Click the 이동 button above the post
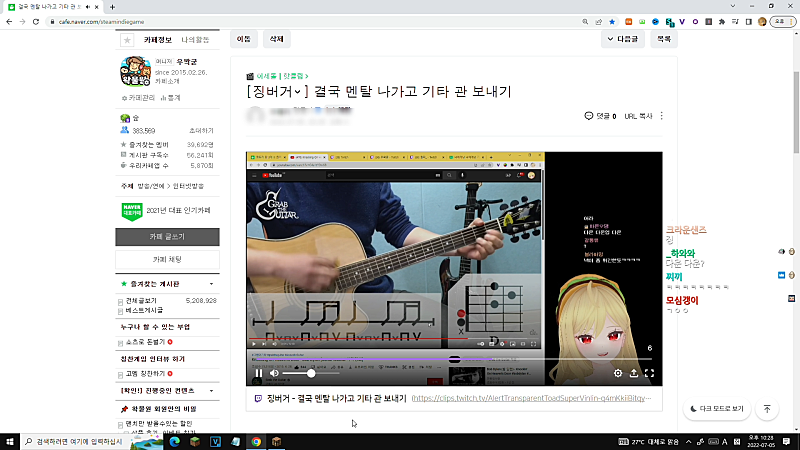800x450 pixels. tap(244, 39)
